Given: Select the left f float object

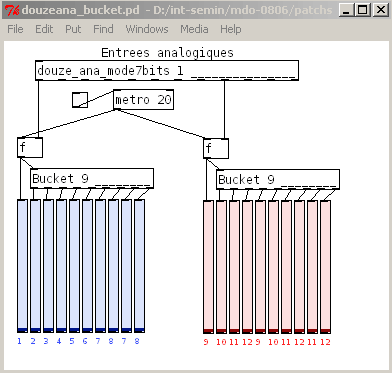Looking at the screenshot, I should point(30,147).
